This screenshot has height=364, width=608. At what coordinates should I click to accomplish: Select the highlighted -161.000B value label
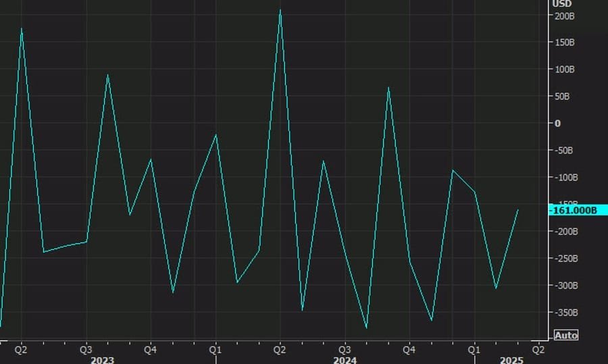(x=574, y=211)
